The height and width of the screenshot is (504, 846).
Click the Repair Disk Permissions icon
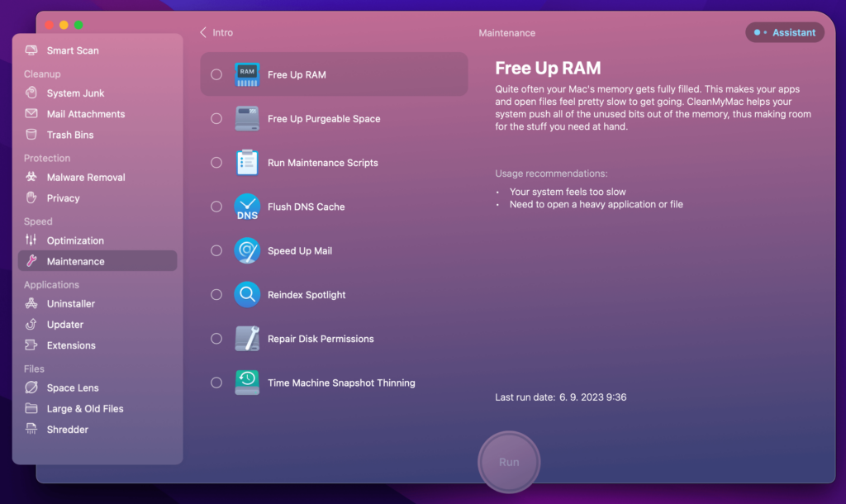tap(247, 338)
